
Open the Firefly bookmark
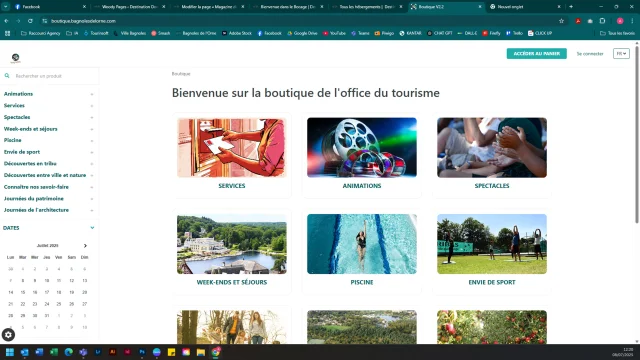coord(491,33)
